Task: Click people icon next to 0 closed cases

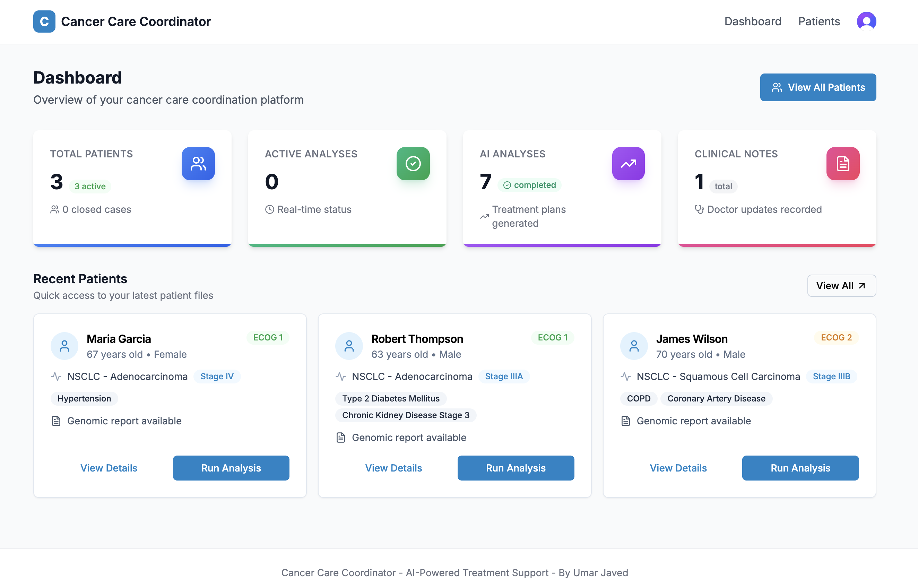Action: click(x=54, y=209)
